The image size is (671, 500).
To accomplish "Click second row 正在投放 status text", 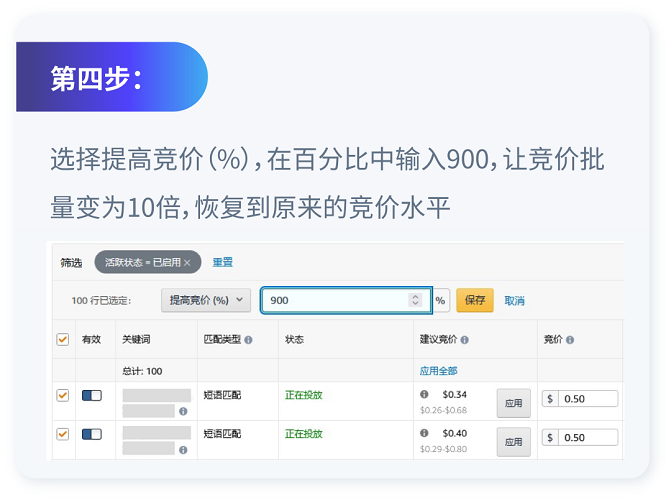I will coord(304,434).
